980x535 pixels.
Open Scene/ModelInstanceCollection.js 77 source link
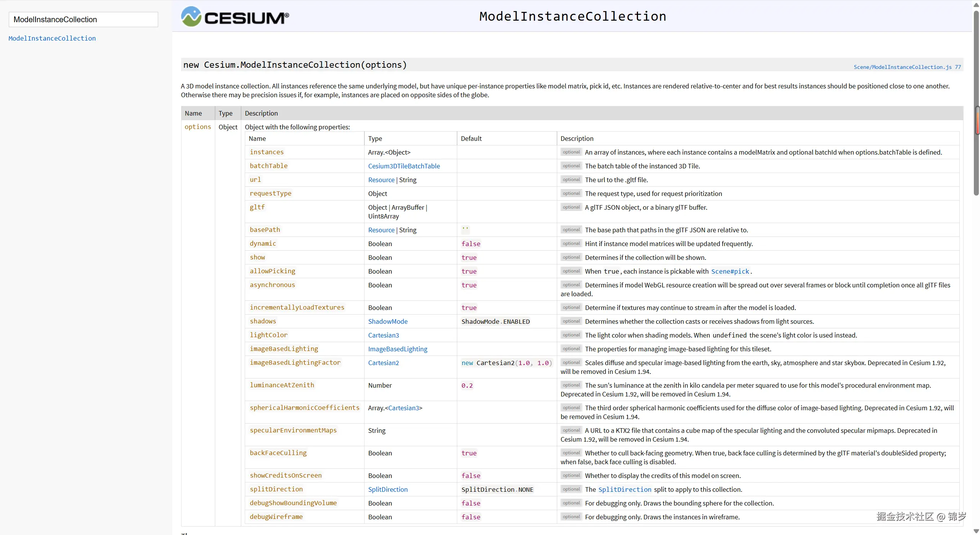tap(907, 67)
